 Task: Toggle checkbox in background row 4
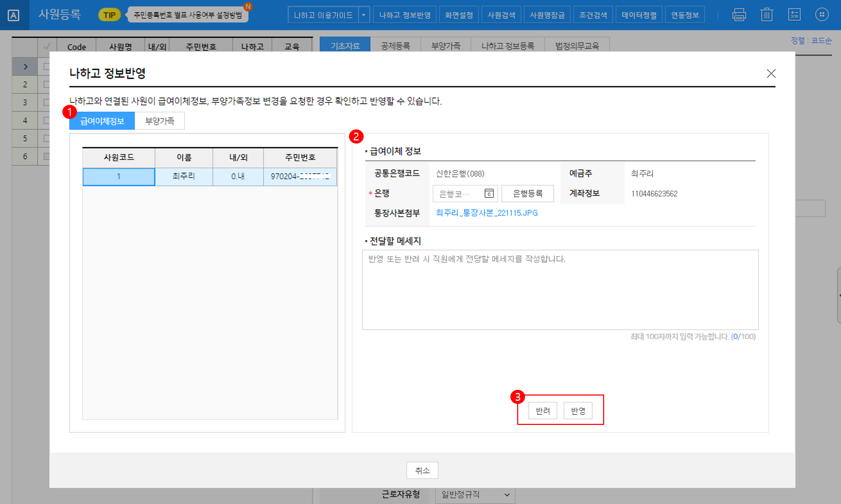coord(47,120)
